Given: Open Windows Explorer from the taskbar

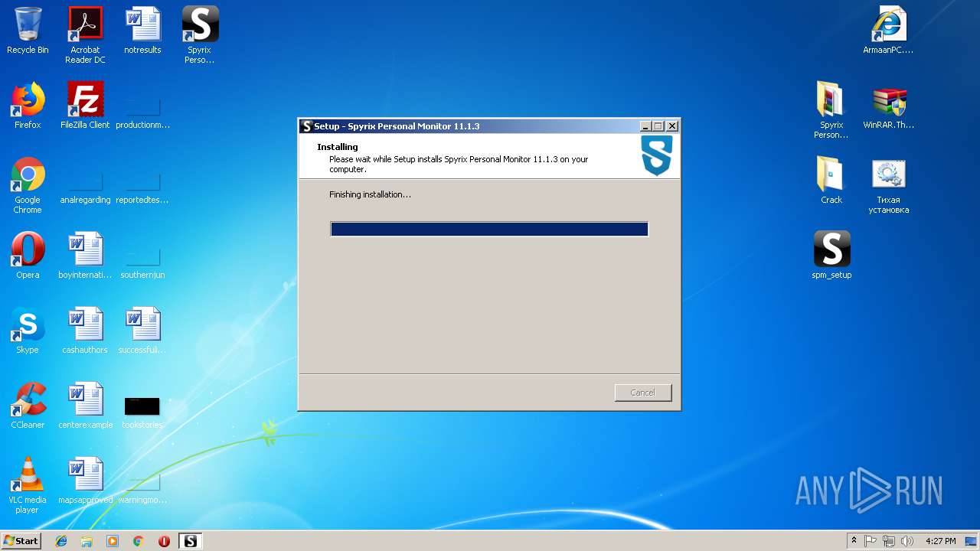Looking at the screenshot, I should click(87, 541).
